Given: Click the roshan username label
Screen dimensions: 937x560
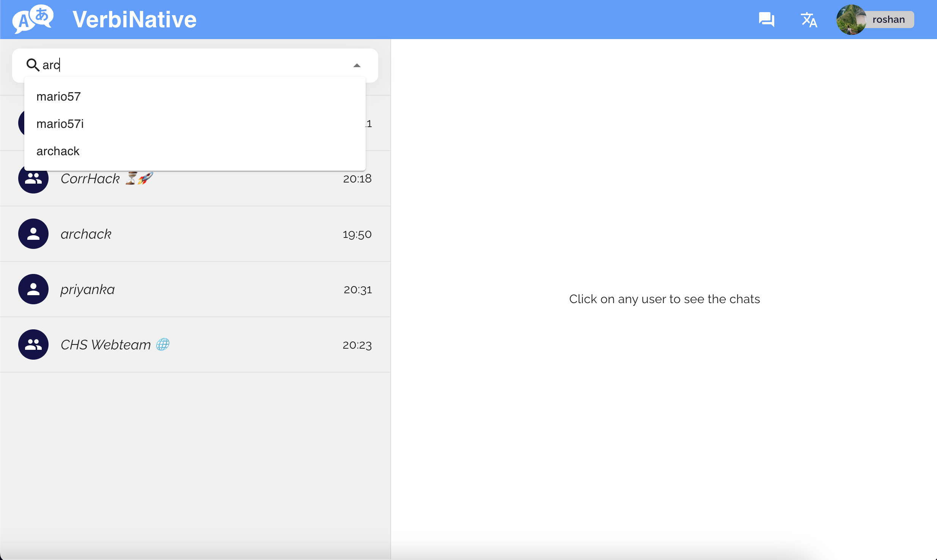Looking at the screenshot, I should coord(888,20).
